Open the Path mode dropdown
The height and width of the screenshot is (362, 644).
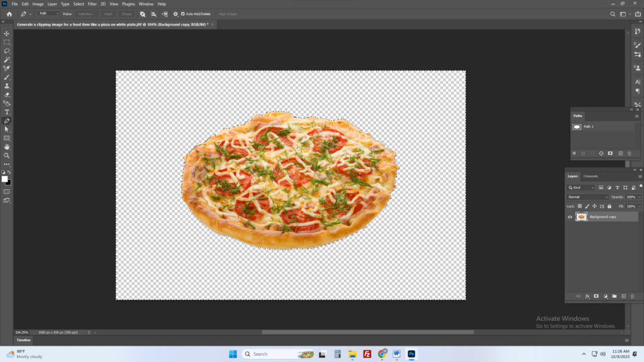click(48, 14)
